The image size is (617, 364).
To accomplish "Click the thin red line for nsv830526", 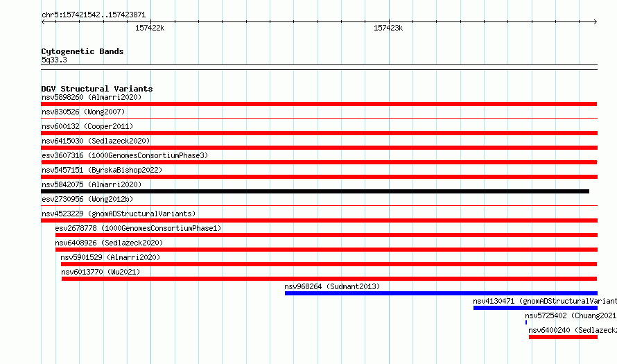I will coord(319,118).
